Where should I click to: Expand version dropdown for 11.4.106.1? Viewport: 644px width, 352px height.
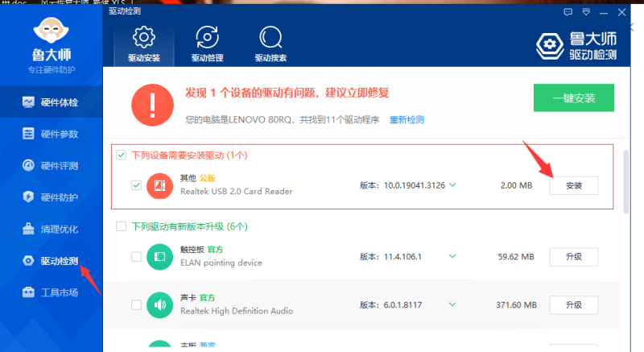(x=452, y=256)
